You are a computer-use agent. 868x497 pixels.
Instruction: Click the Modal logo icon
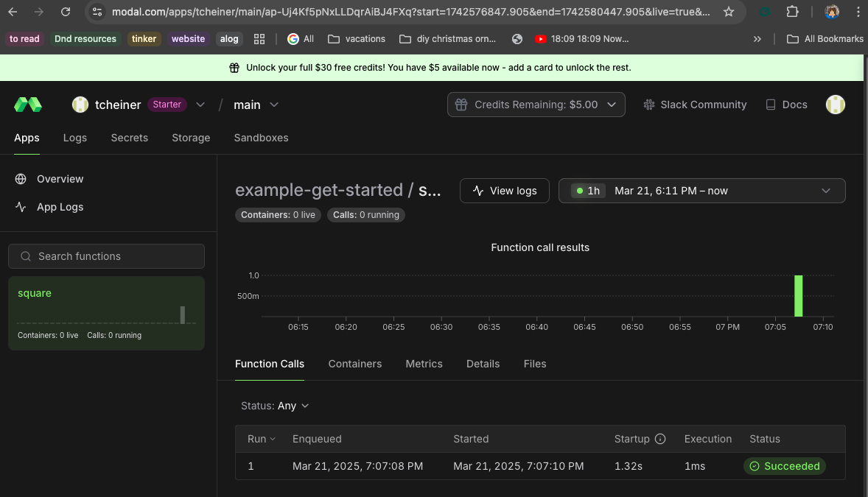coord(28,105)
